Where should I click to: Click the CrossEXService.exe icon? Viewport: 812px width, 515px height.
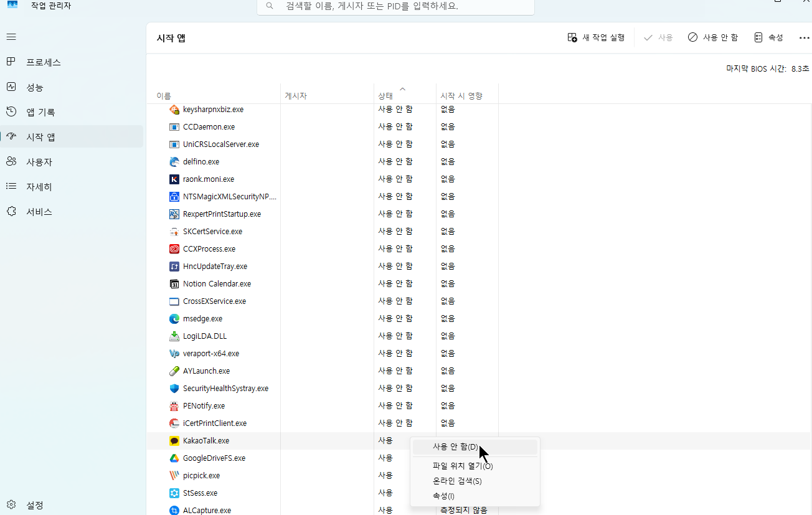coord(174,301)
